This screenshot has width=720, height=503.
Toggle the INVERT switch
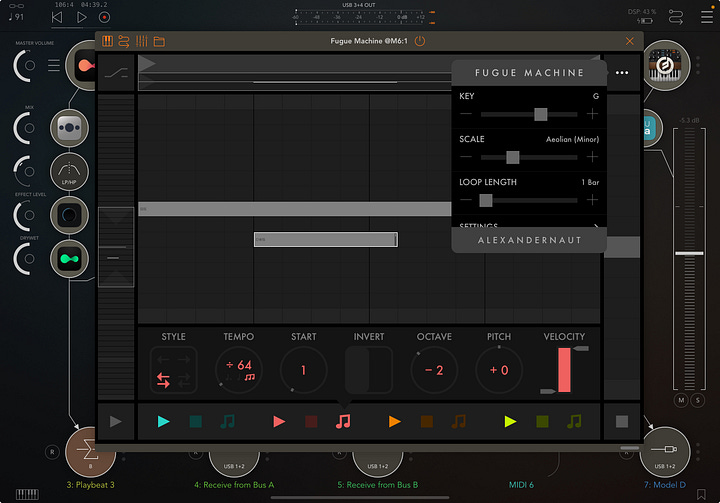coord(369,370)
